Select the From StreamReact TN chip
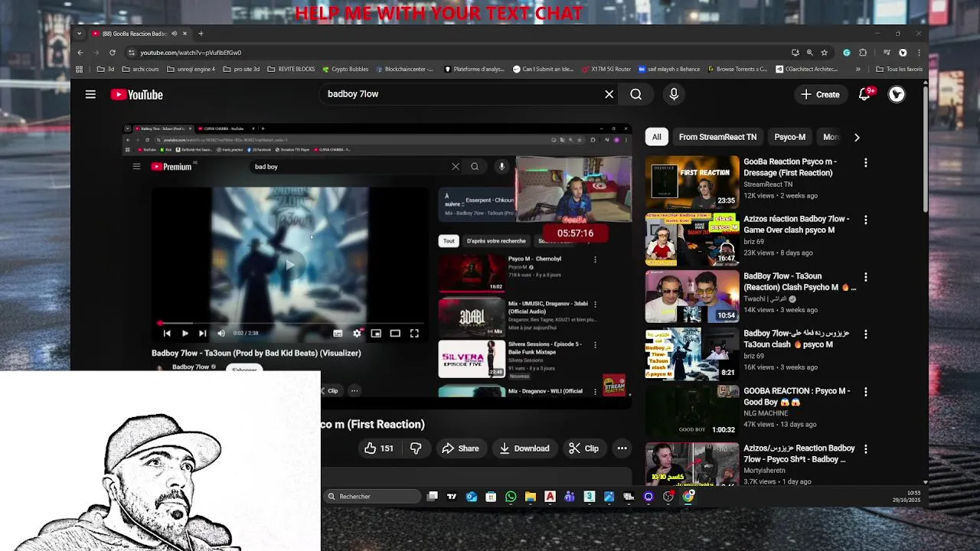This screenshot has height=551, width=980. click(717, 137)
